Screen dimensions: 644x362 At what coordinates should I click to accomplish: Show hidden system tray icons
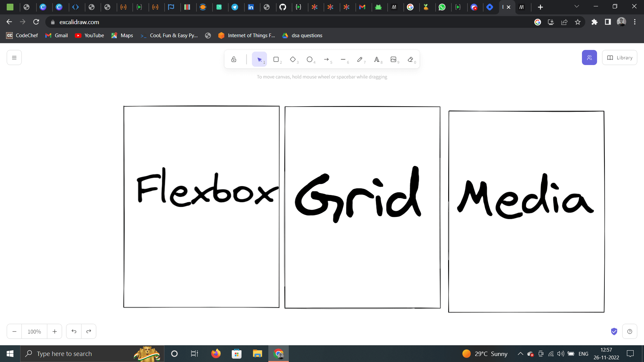(x=520, y=354)
